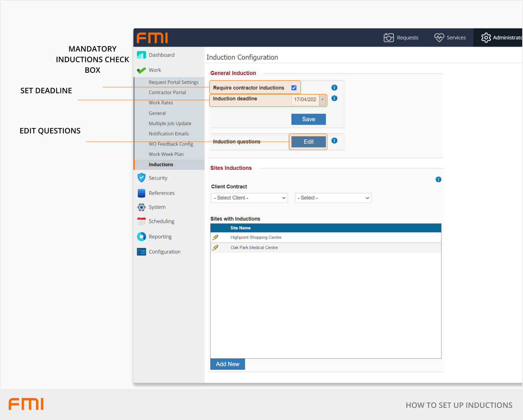Click the edit pencil for Highpoint Shopping Centre

(x=215, y=237)
